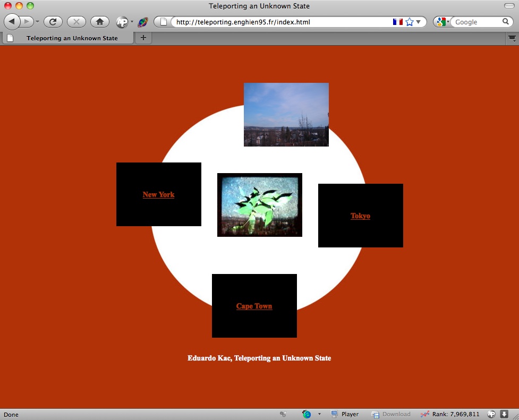The height and width of the screenshot is (420, 519).
Task: Open a new tab with the plus button
Action: (143, 38)
